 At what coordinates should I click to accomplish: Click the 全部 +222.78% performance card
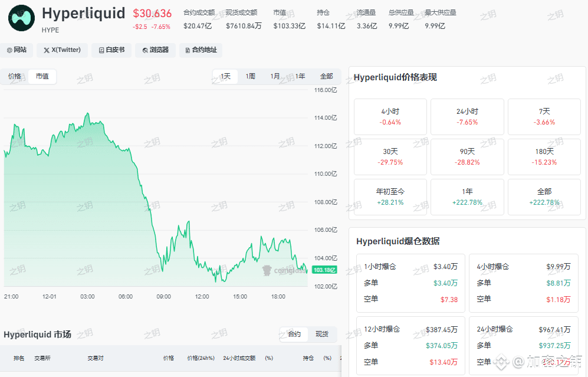[x=544, y=197]
